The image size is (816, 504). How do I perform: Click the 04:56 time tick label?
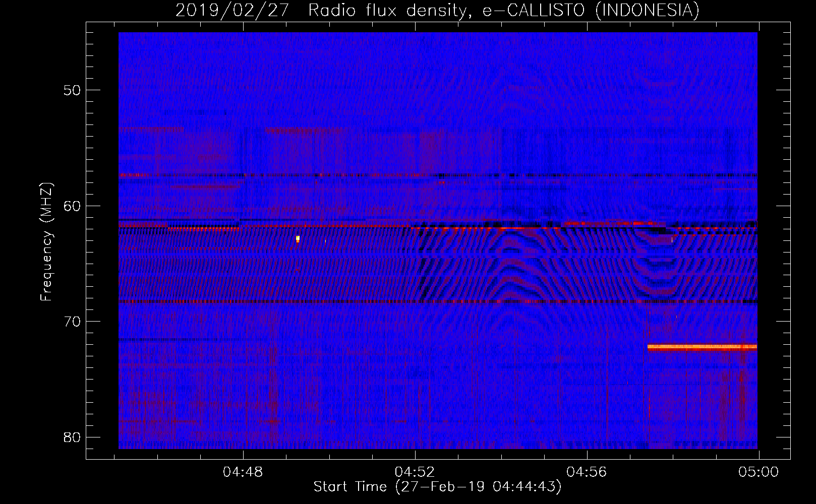pyautogui.click(x=587, y=472)
